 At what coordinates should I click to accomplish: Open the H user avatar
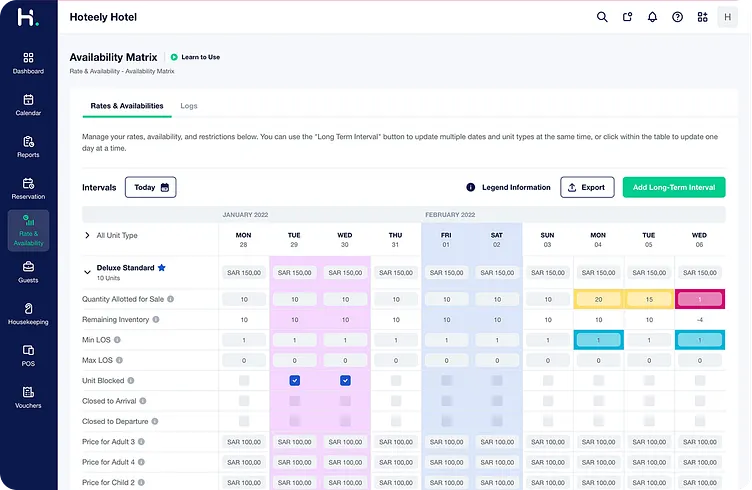tap(728, 17)
